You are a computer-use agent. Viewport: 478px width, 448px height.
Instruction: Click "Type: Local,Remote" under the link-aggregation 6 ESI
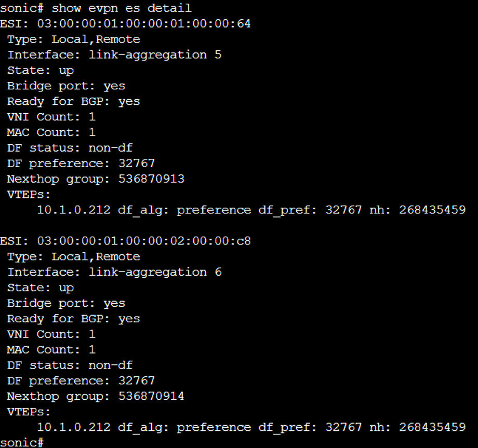73,256
